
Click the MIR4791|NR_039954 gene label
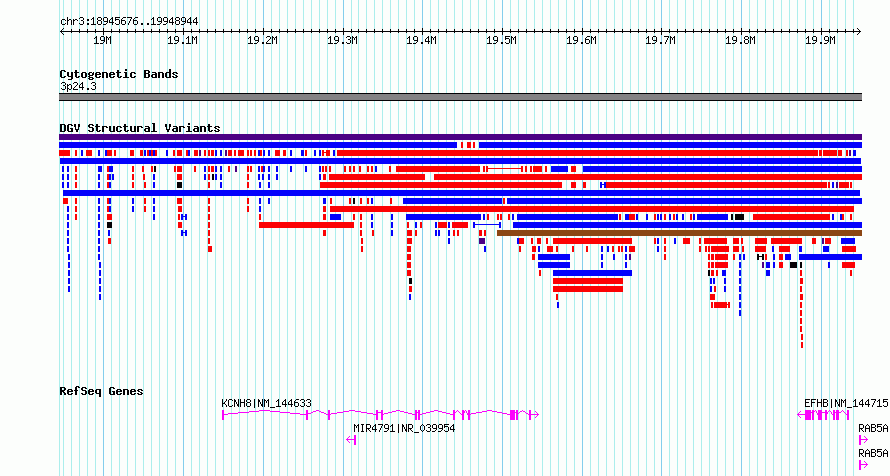point(404,428)
